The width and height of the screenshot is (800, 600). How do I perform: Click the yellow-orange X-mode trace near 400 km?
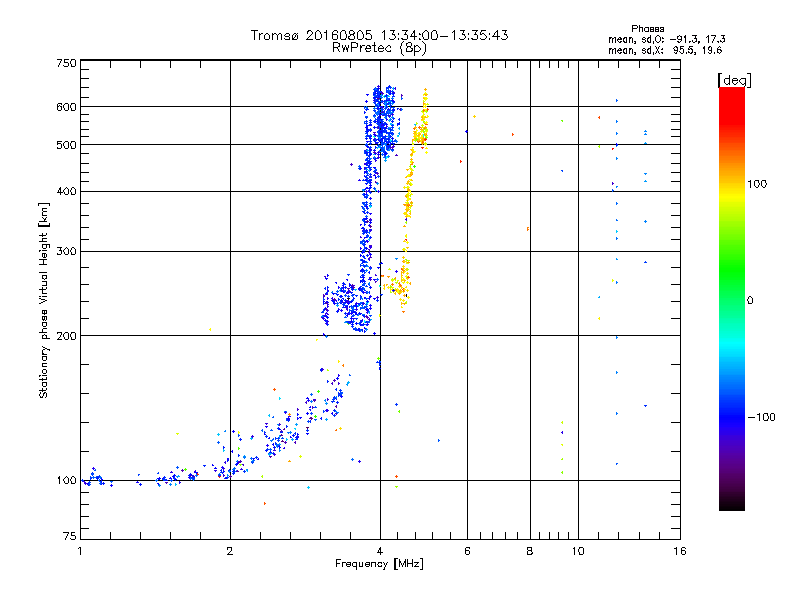pos(408,196)
